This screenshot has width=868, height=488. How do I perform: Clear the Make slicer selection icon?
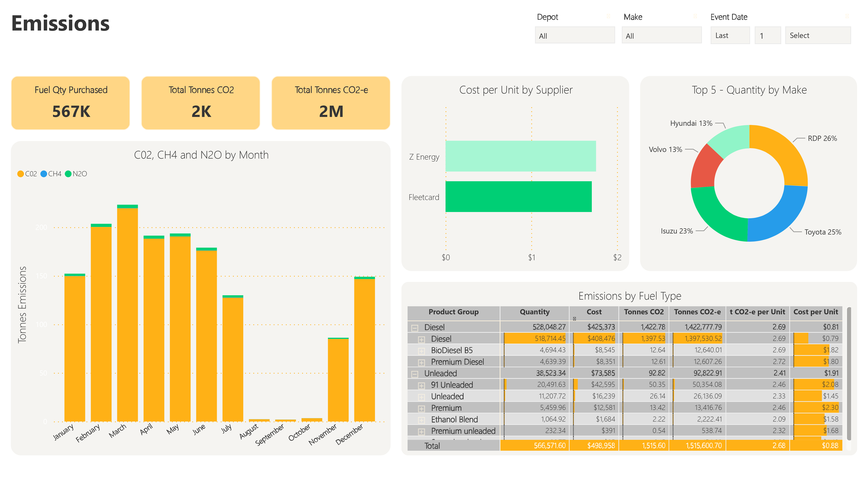[x=695, y=16]
